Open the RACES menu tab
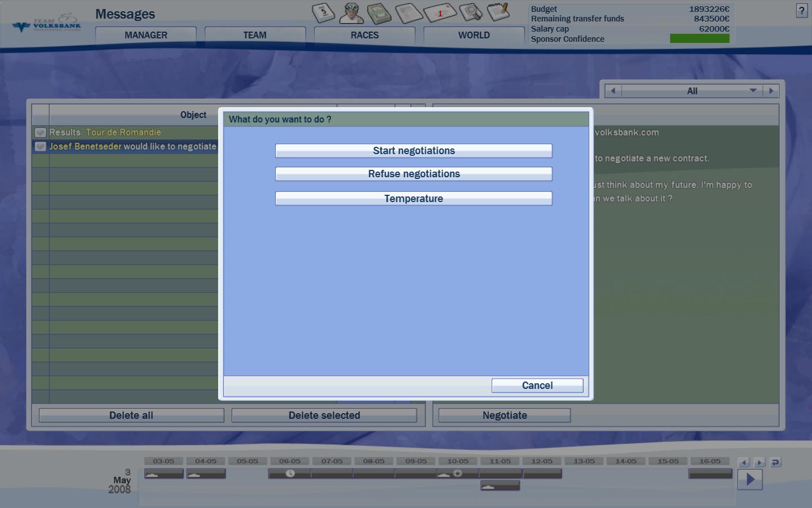The width and height of the screenshot is (812, 508). click(x=364, y=35)
